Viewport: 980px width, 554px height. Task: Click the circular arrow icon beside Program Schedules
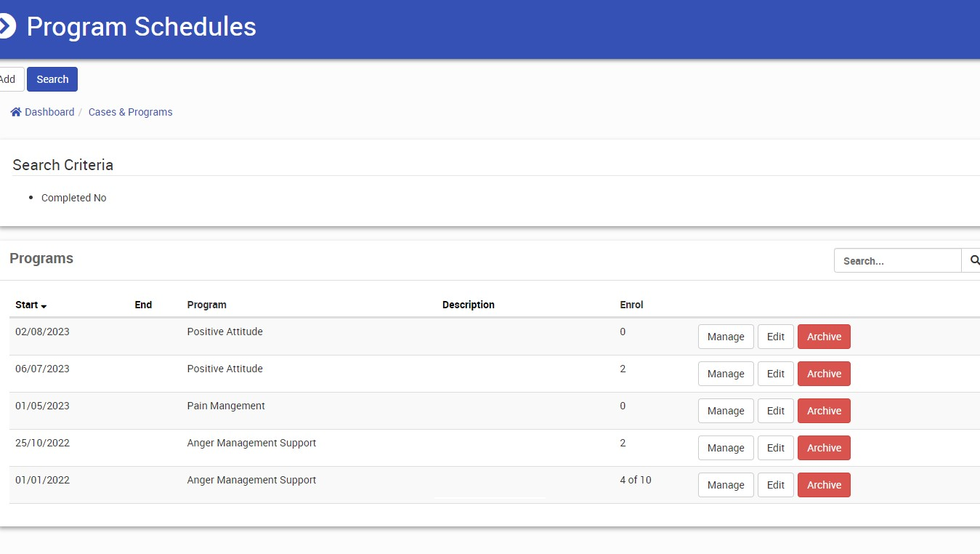(x=5, y=27)
